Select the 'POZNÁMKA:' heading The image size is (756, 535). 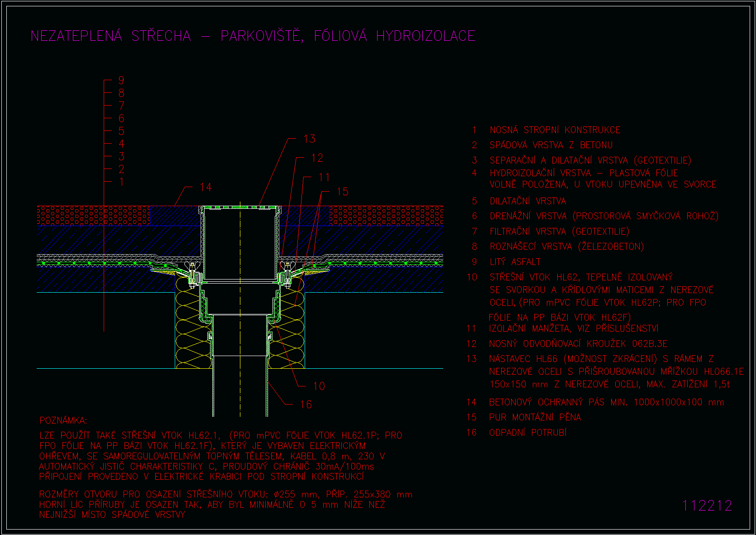(63, 421)
